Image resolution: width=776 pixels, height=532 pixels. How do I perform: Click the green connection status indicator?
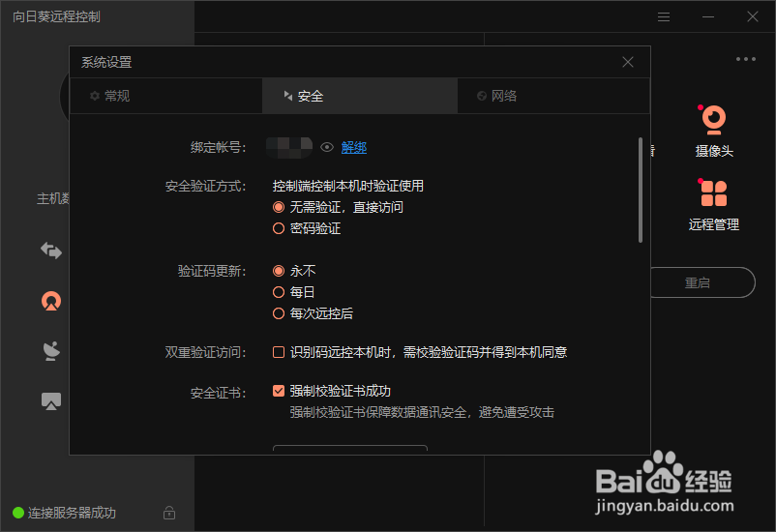pyautogui.click(x=18, y=513)
